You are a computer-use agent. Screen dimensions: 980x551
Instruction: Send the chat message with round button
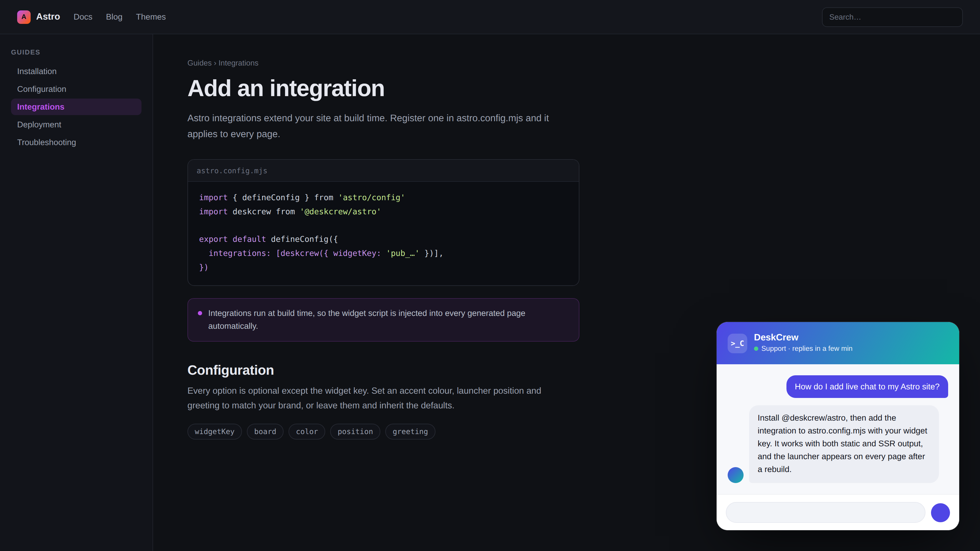pos(940,513)
